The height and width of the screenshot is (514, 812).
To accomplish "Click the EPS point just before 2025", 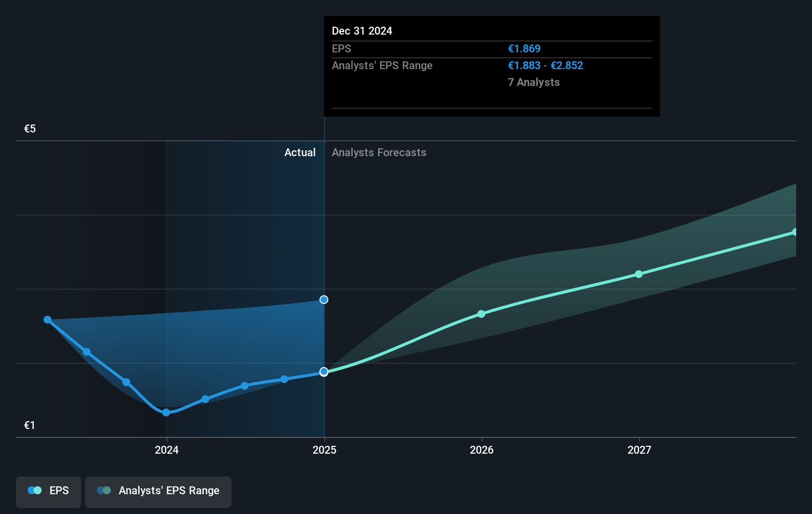I will (284, 379).
